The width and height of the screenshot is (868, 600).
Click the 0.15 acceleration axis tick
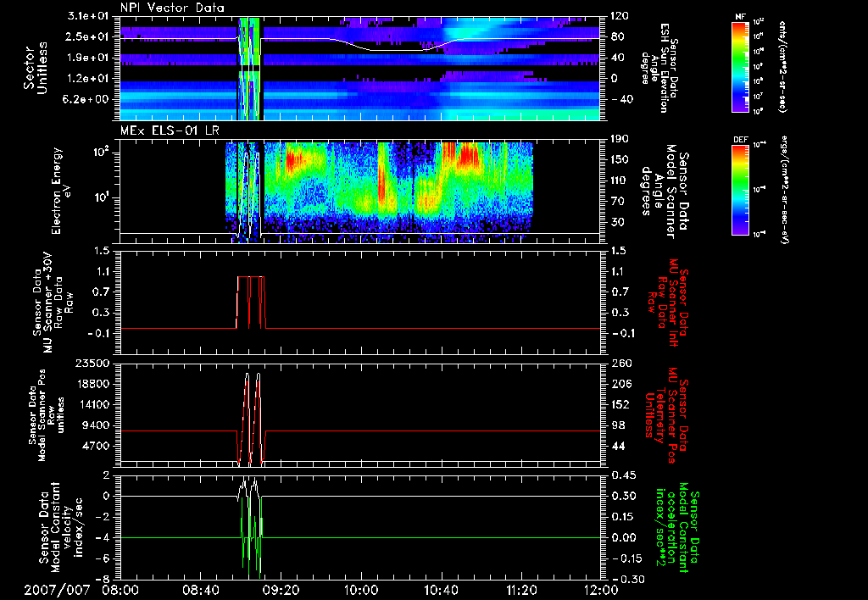[622, 516]
